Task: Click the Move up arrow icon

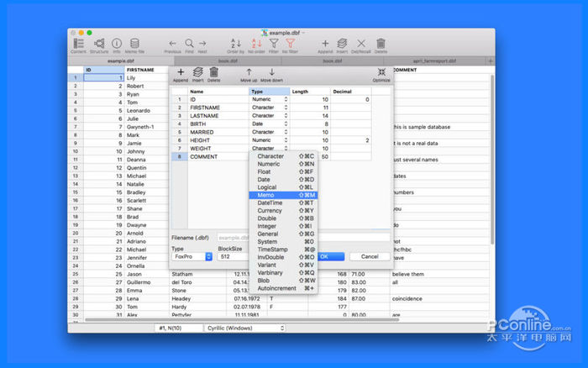Action: 249,74
